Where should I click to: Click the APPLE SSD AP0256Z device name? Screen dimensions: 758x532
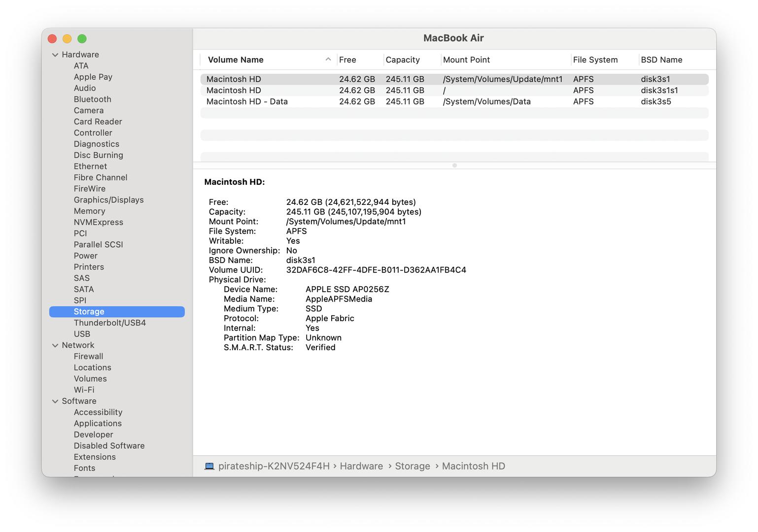coord(347,289)
